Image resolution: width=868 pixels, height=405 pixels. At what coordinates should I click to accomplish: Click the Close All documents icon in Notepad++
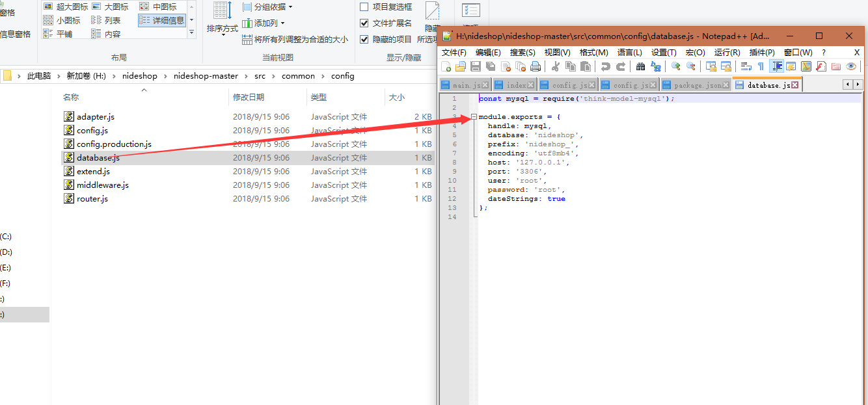521,66
